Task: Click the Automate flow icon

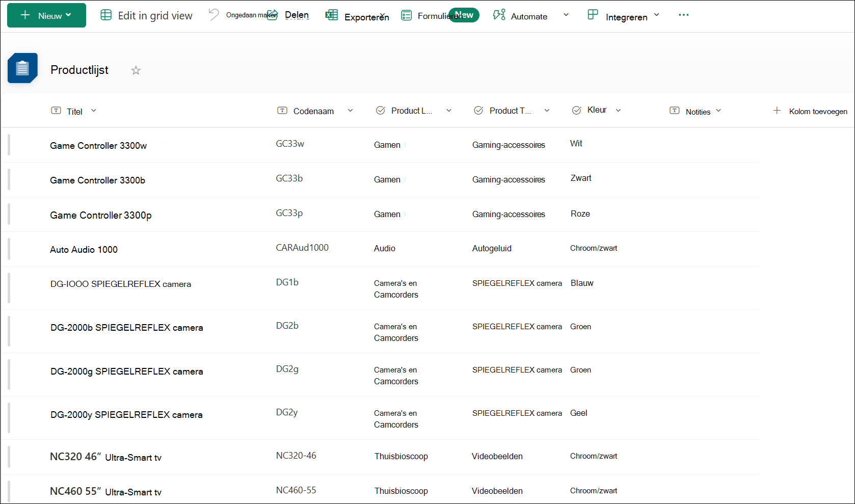Action: click(499, 15)
